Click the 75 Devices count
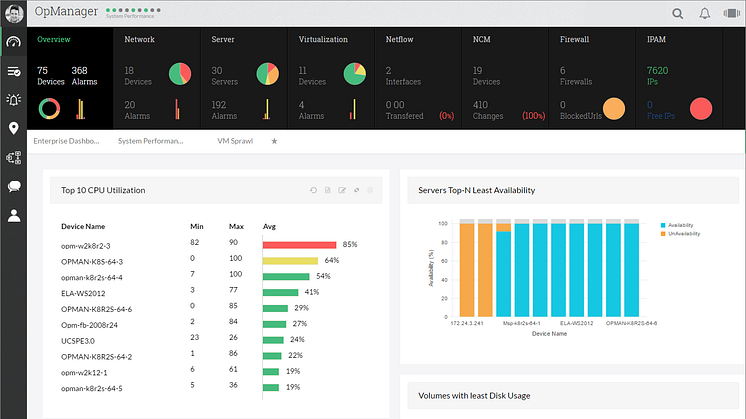Screen dimensions: 746x419 50,76
